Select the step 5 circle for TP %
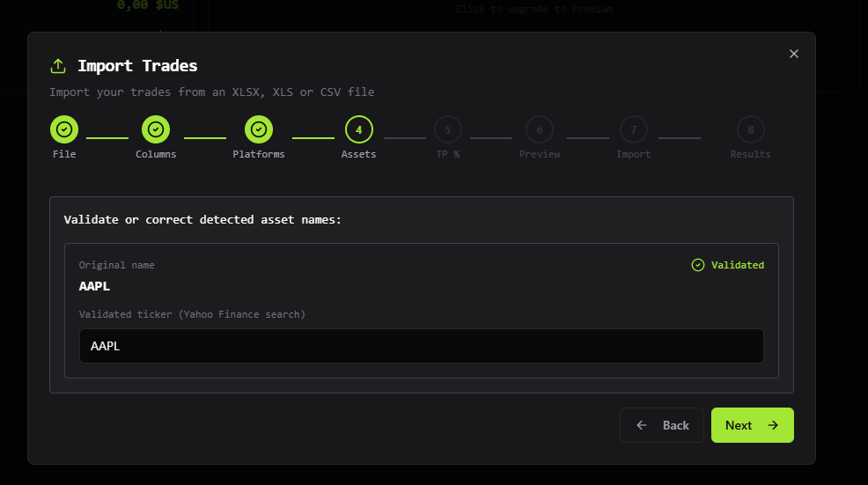The height and width of the screenshot is (485, 868). [x=447, y=130]
